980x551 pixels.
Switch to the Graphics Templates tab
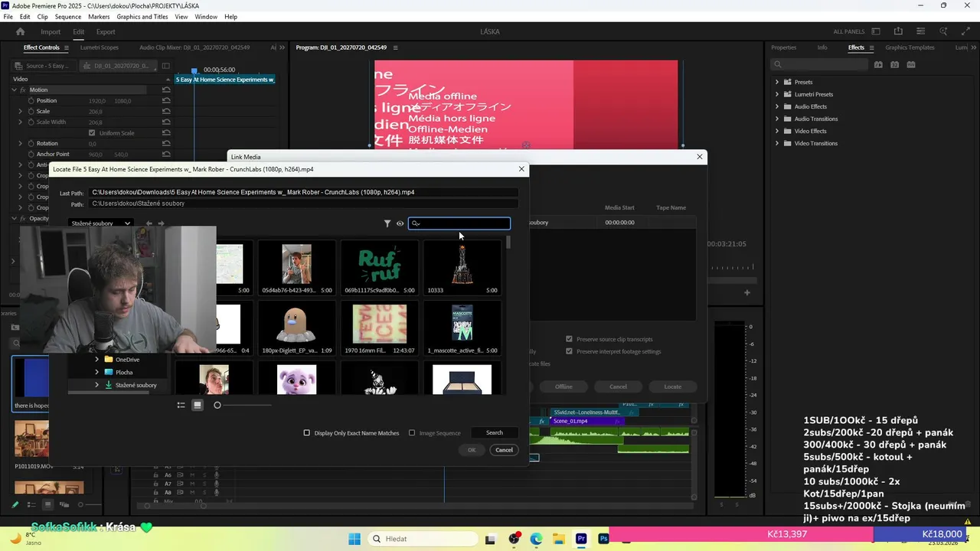point(910,47)
